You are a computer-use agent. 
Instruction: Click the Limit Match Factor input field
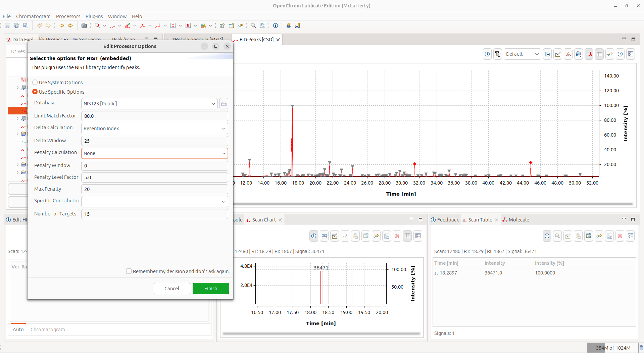(154, 116)
